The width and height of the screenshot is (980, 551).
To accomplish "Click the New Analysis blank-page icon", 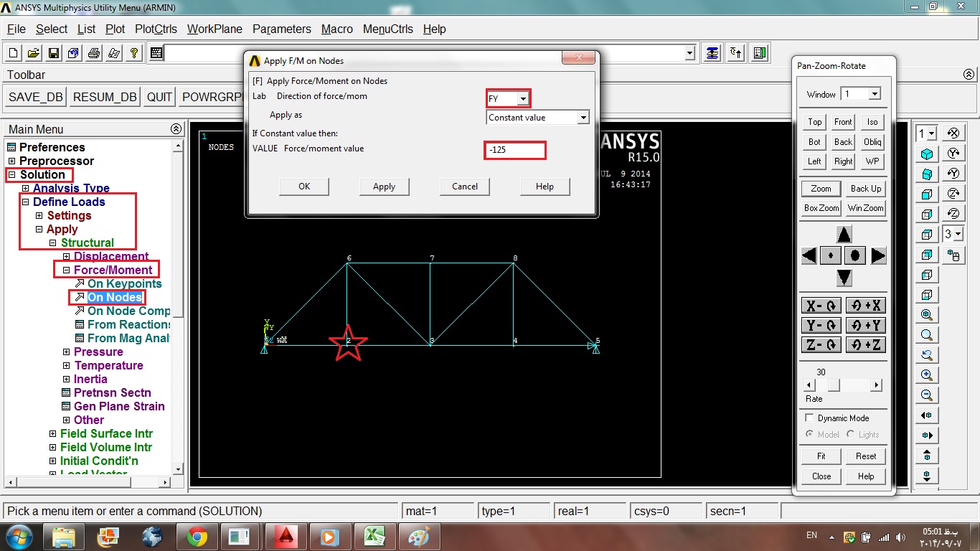I will [x=14, y=53].
